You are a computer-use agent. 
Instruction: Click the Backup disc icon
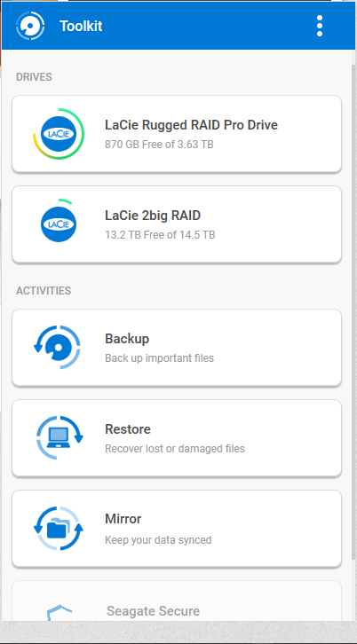(x=58, y=348)
